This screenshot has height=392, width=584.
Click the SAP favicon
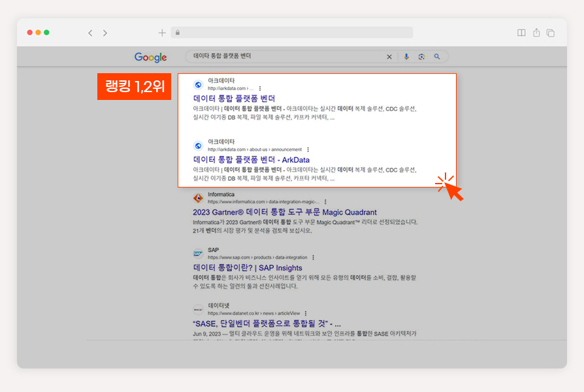[x=198, y=253]
